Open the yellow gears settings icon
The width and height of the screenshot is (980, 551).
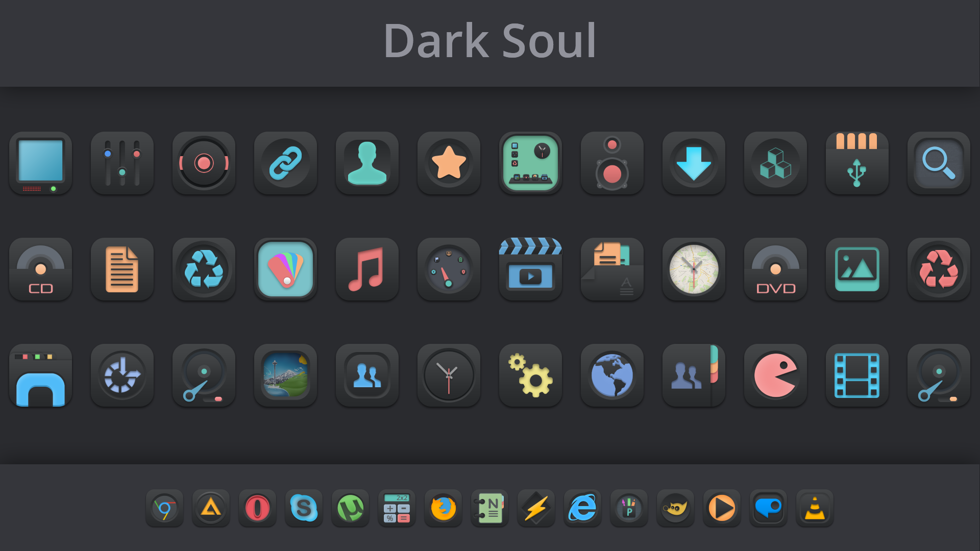click(530, 375)
